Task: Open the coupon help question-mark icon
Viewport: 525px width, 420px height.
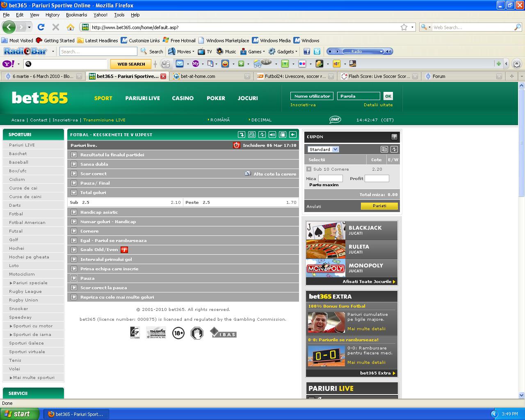Action: pyautogui.click(x=394, y=137)
